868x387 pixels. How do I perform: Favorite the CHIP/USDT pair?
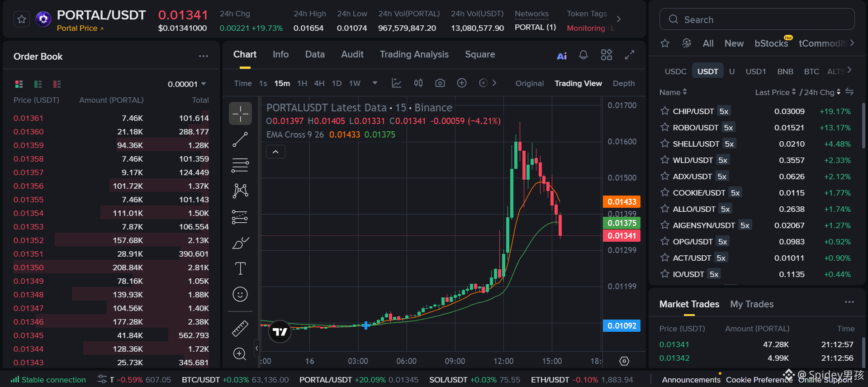point(664,111)
